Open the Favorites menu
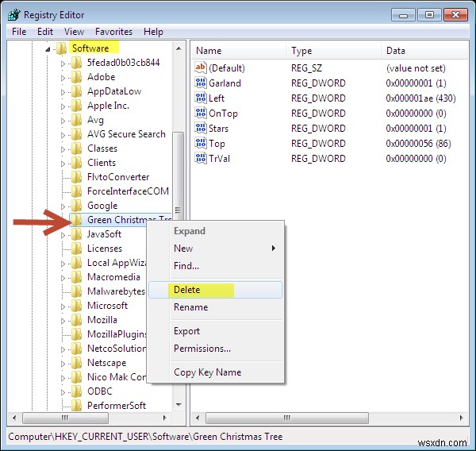The image size is (476, 451). [113, 32]
